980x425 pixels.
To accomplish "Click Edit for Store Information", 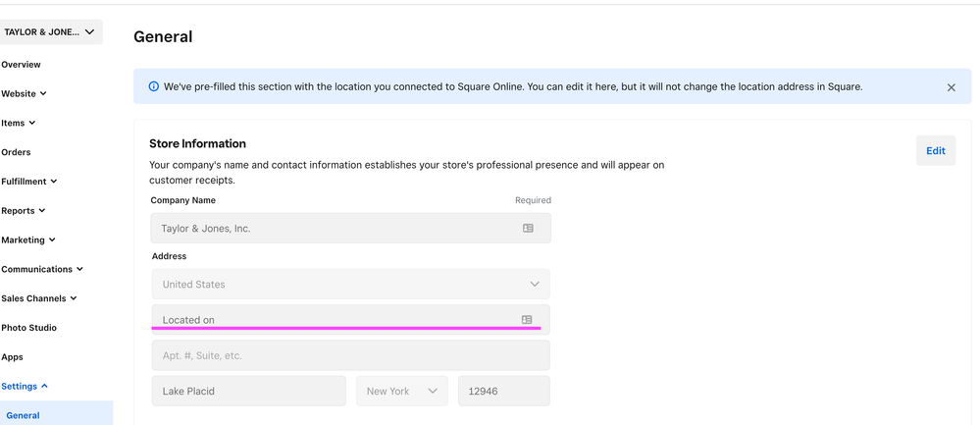I will click(x=935, y=150).
